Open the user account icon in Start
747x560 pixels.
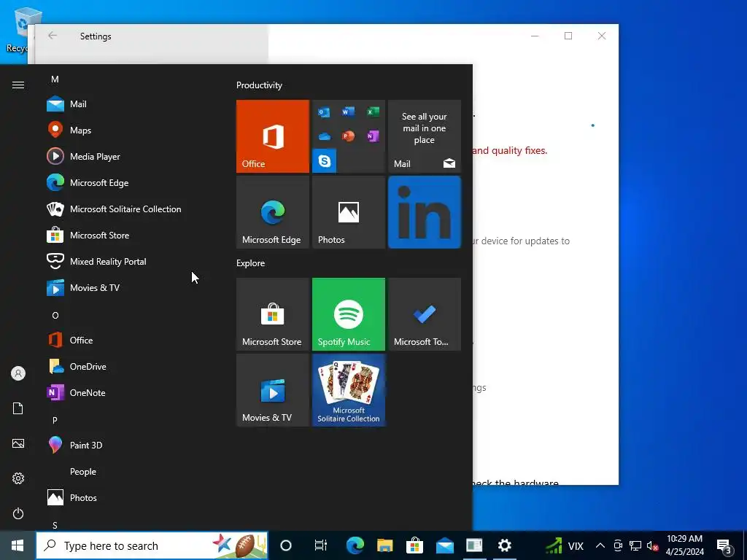(18, 373)
